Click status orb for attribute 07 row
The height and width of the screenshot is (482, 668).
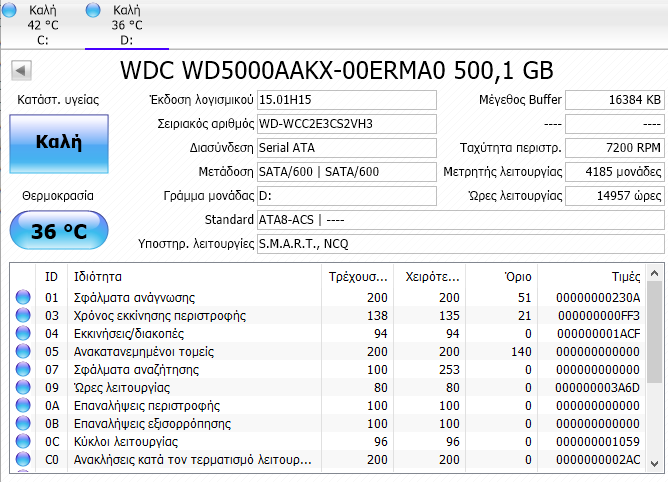click(23, 369)
